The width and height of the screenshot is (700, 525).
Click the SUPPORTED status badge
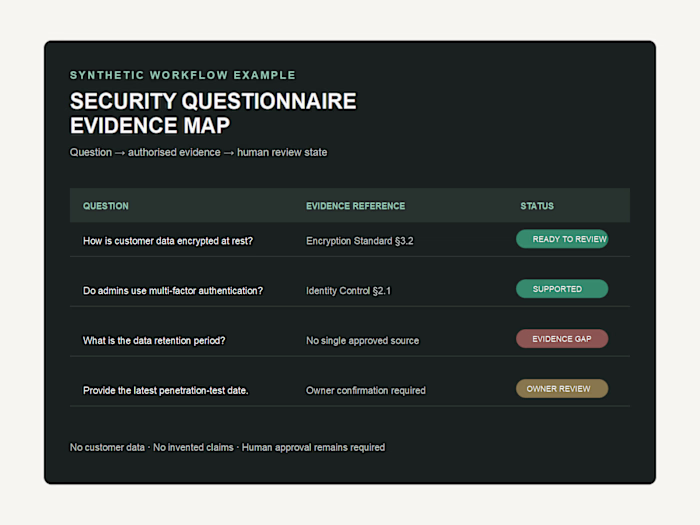coord(562,289)
